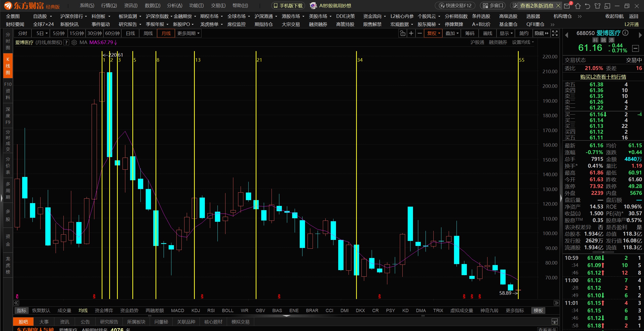Click the 手机版下载 button
The height and width of the screenshot is (331, 644).
pos(288,6)
